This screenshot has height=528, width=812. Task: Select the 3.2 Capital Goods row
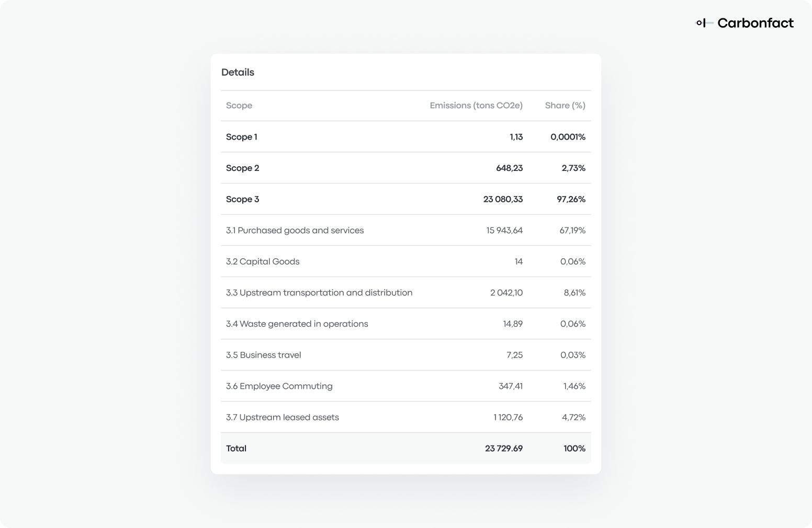[406, 261]
